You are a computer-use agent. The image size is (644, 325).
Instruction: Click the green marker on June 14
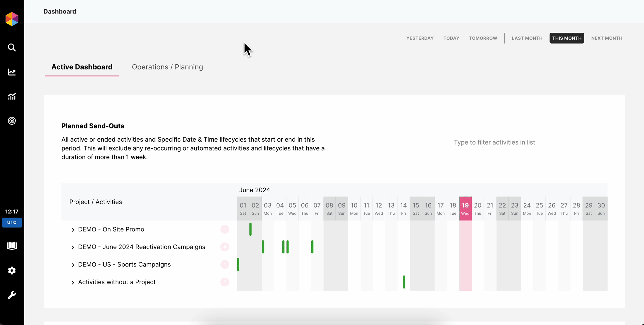point(404,282)
